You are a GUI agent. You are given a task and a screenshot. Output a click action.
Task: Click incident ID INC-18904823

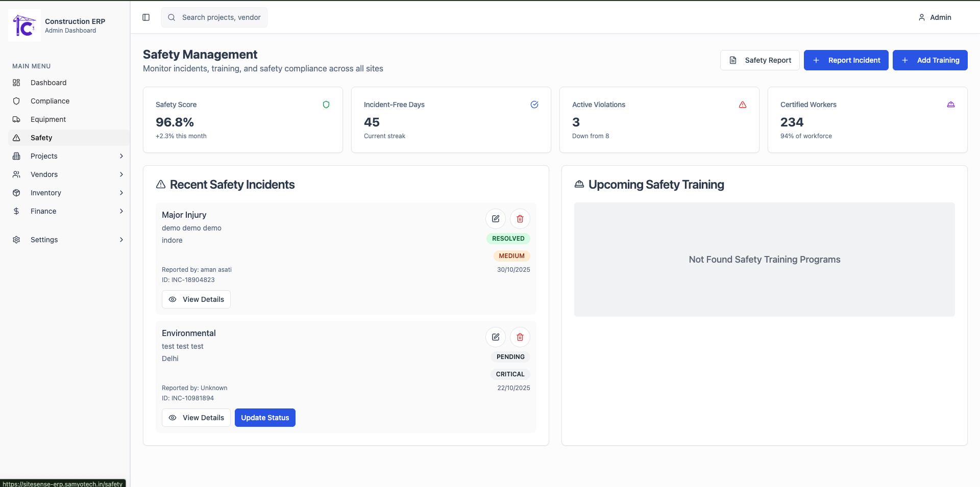[188, 280]
